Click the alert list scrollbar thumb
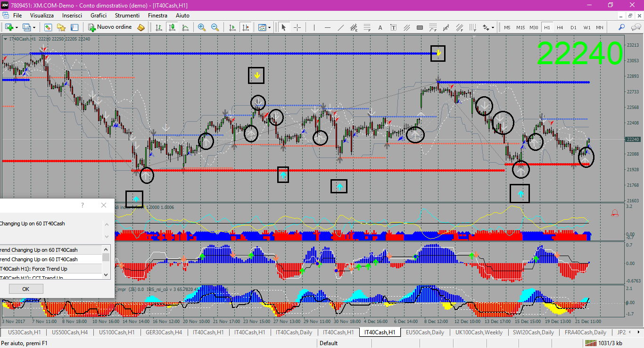Image resolution: width=644 pixels, height=348 pixels. pyautogui.click(x=106, y=257)
